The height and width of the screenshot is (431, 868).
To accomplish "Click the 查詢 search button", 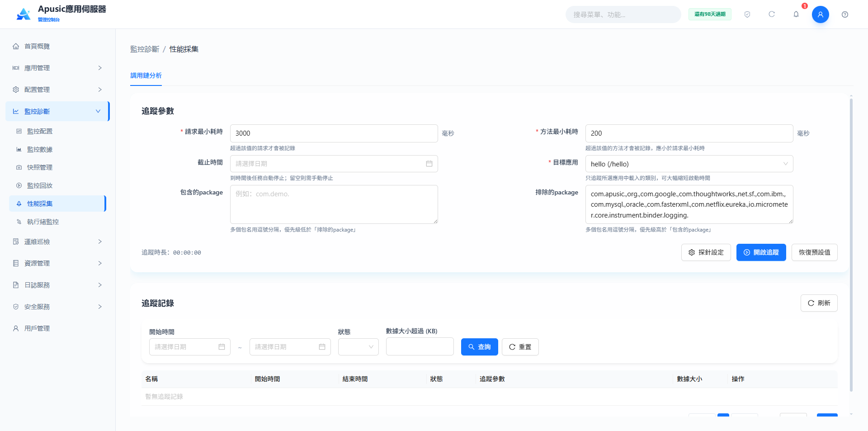I will click(x=479, y=347).
